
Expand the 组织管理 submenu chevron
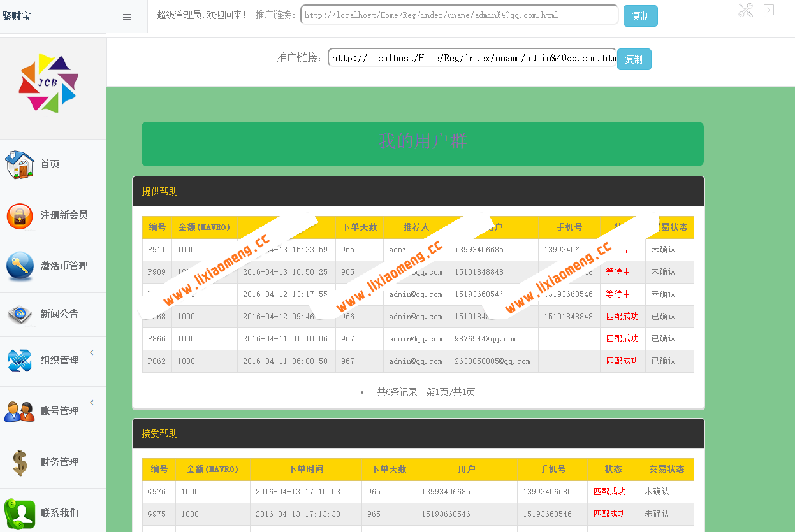pyautogui.click(x=91, y=351)
